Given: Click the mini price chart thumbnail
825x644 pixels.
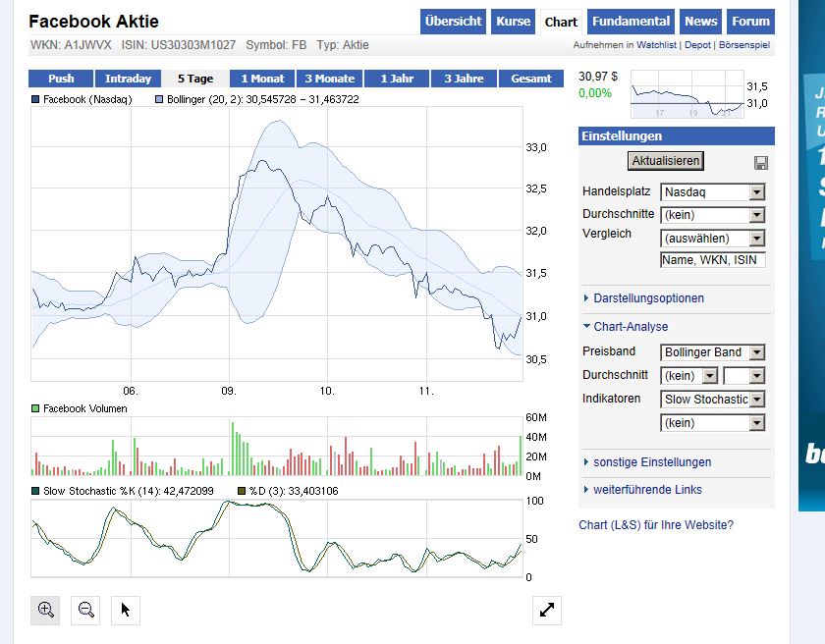Looking at the screenshot, I should click(687, 94).
